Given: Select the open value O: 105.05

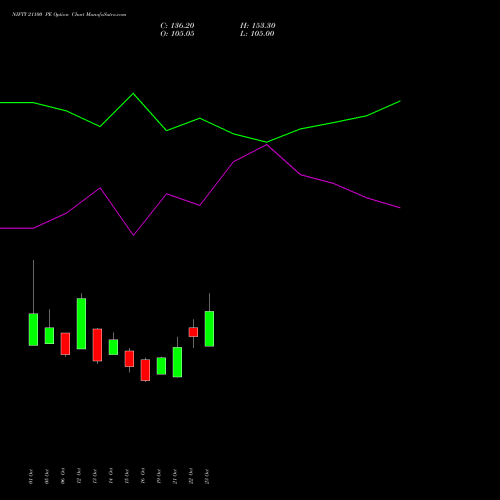Looking at the screenshot, I should point(177,34).
